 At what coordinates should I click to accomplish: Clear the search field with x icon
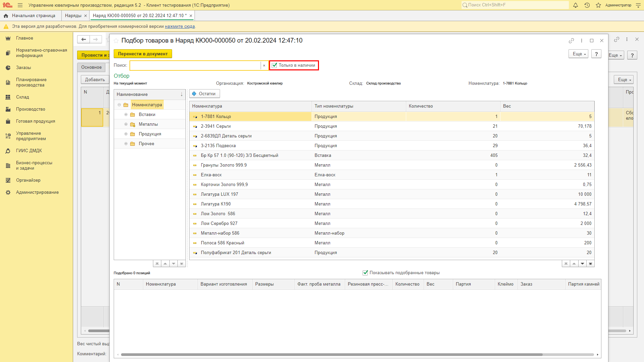(264, 65)
